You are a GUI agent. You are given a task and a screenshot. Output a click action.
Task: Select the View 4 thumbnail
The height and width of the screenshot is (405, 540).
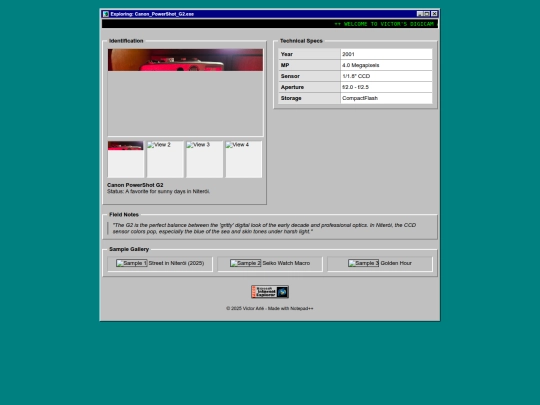[243, 159]
